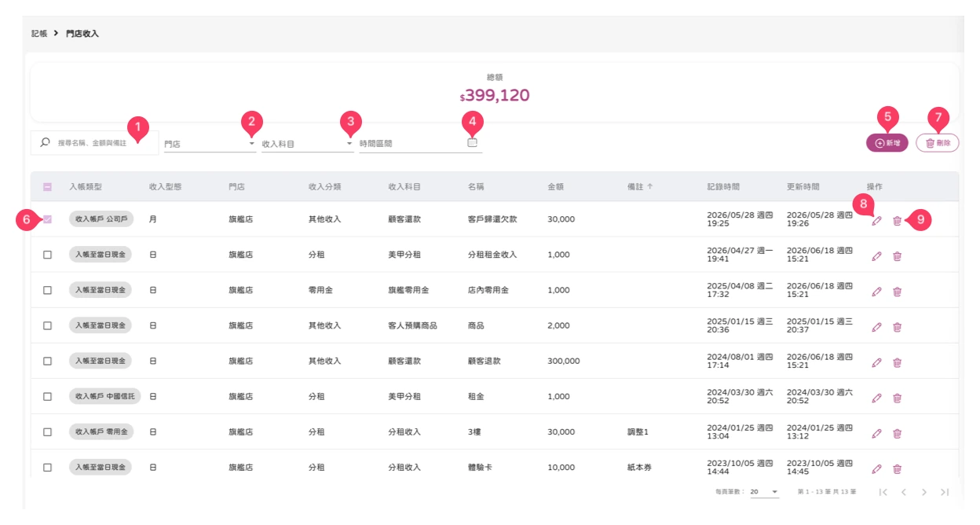
Task: Click the total amount $399,120
Action: (495, 96)
